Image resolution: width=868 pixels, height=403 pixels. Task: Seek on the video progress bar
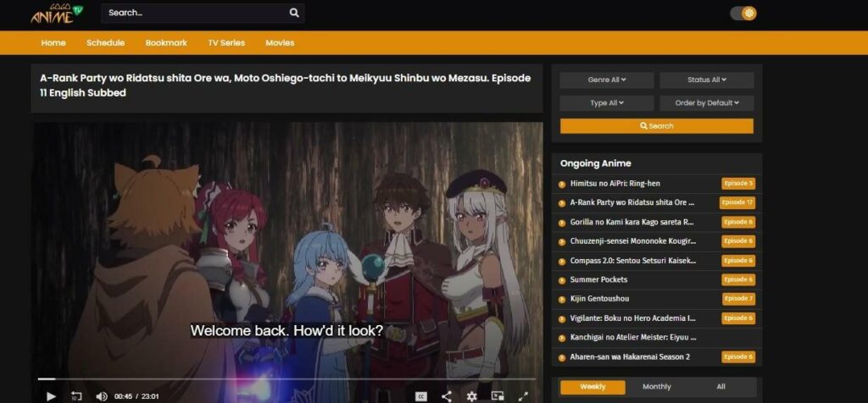coord(287,379)
